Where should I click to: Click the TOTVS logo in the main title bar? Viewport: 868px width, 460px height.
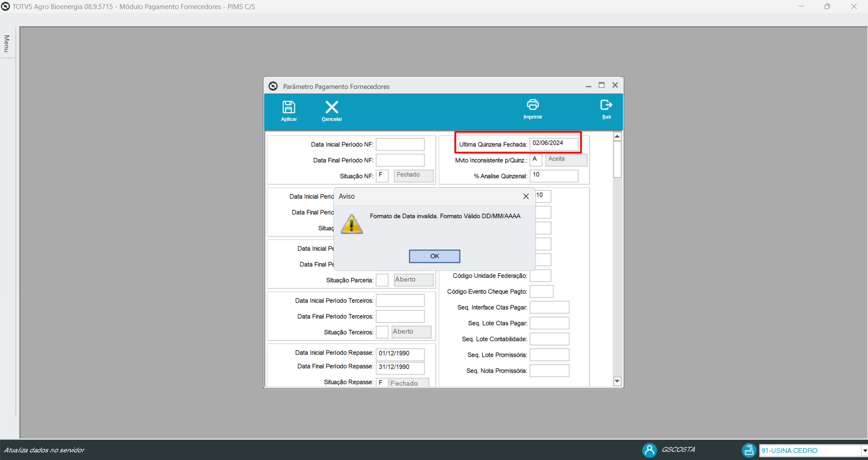point(5,6)
